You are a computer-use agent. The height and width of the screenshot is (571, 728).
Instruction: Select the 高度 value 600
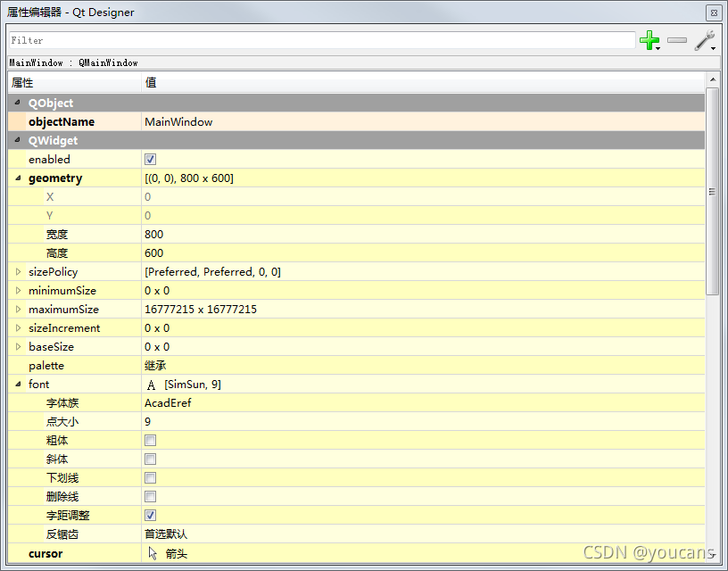(153, 253)
